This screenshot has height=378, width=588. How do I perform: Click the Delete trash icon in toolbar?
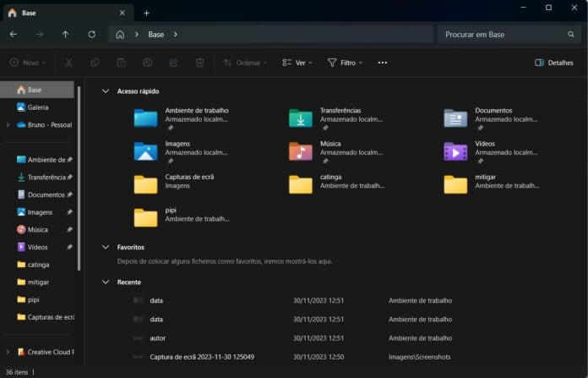[199, 63]
